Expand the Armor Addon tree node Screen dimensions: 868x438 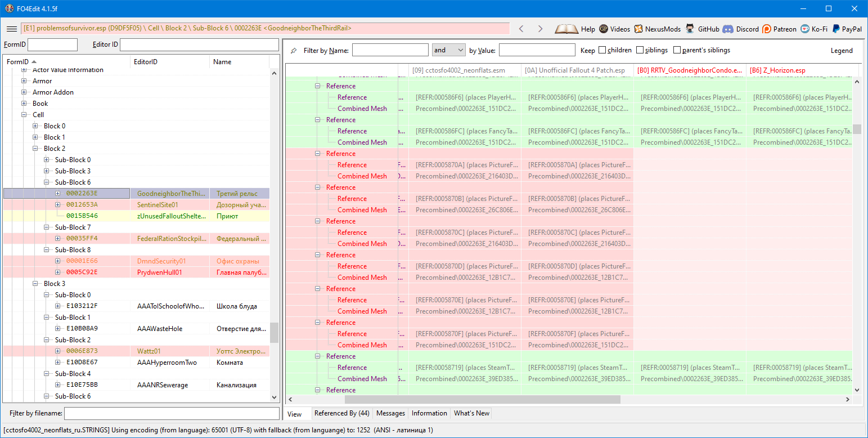pyautogui.click(x=24, y=92)
